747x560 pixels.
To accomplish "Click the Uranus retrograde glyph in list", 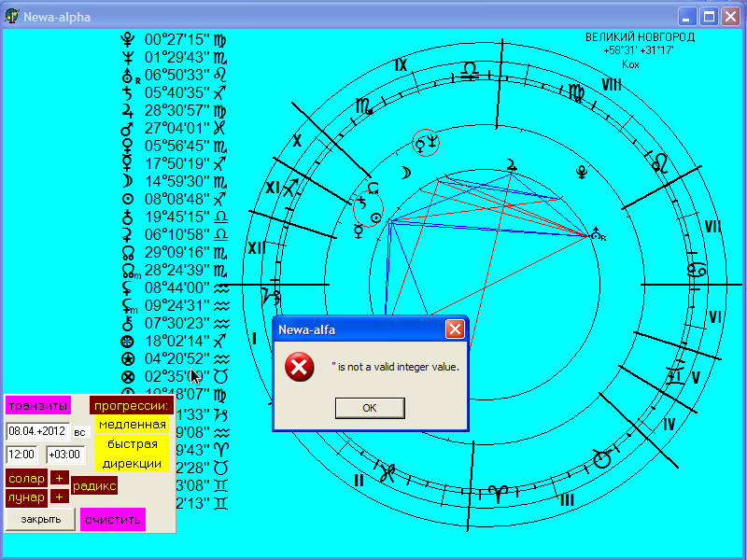I will point(129,76).
